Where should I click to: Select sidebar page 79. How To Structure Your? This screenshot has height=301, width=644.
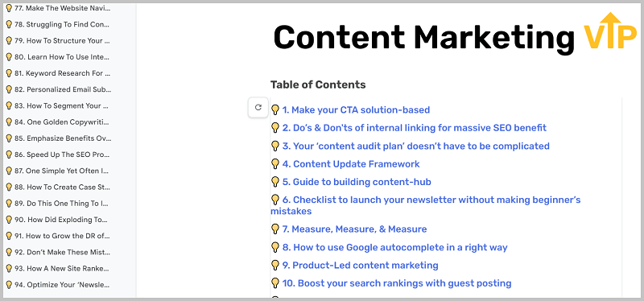(x=57, y=41)
